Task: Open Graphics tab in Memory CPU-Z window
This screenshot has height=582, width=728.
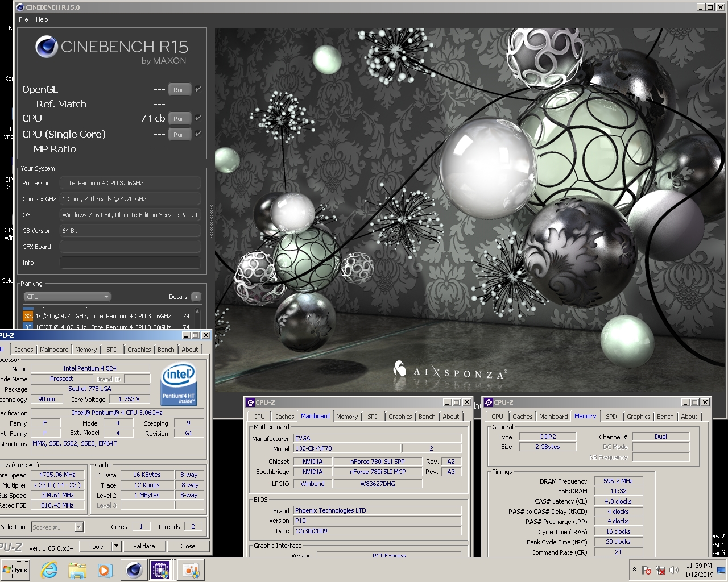Action: pyautogui.click(x=639, y=417)
